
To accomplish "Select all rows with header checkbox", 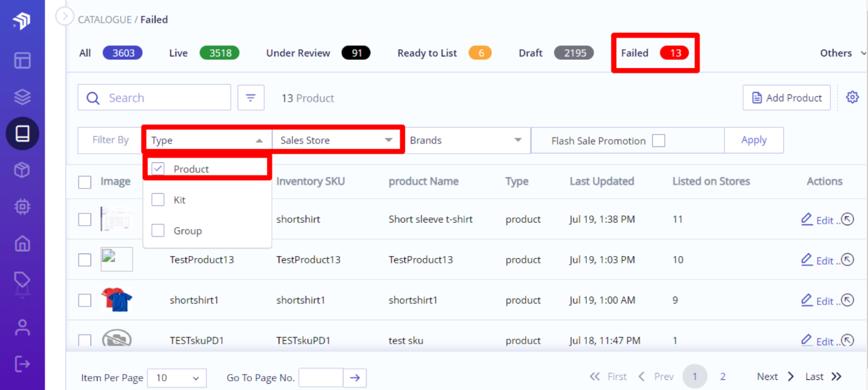I will point(85,182).
